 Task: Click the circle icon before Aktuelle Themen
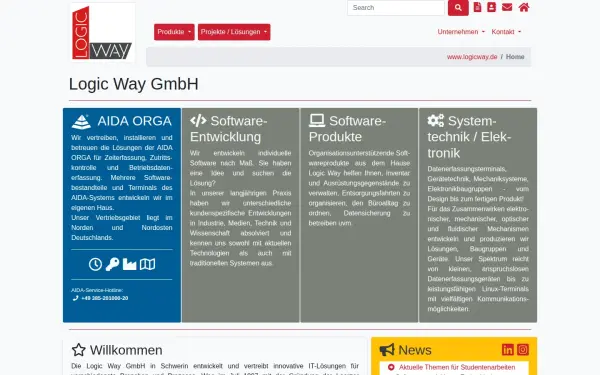point(391,367)
